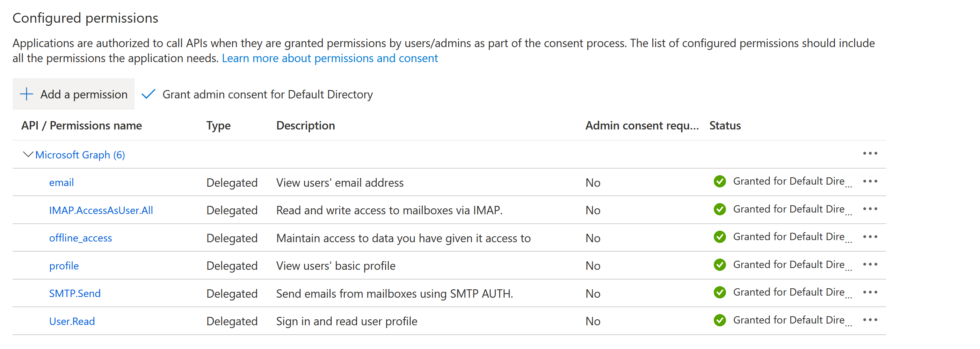Click the green granted icon for offline_access
Viewport: 980px width, 349px height.
coord(720,237)
